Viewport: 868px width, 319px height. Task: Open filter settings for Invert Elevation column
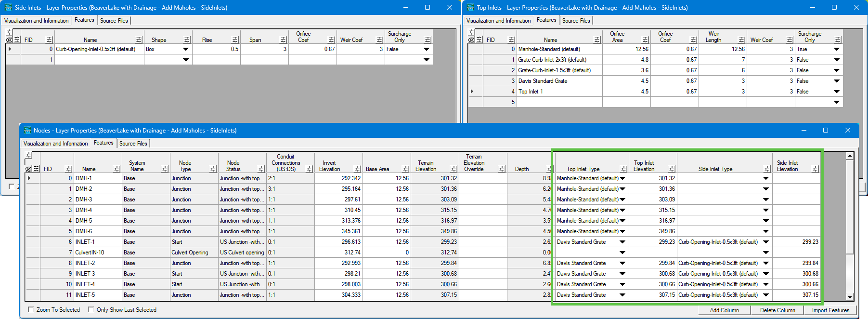coord(357,169)
